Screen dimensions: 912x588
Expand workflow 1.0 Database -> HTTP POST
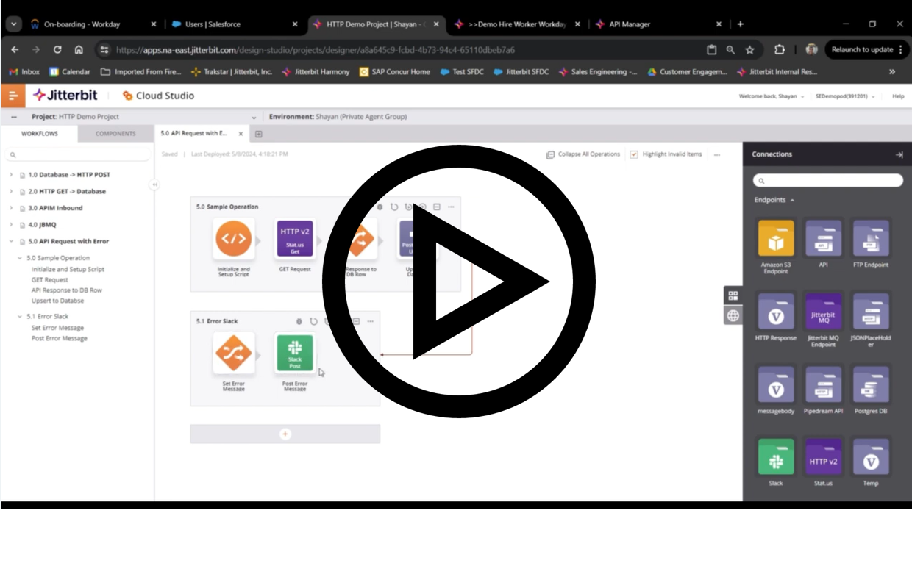[10, 174]
